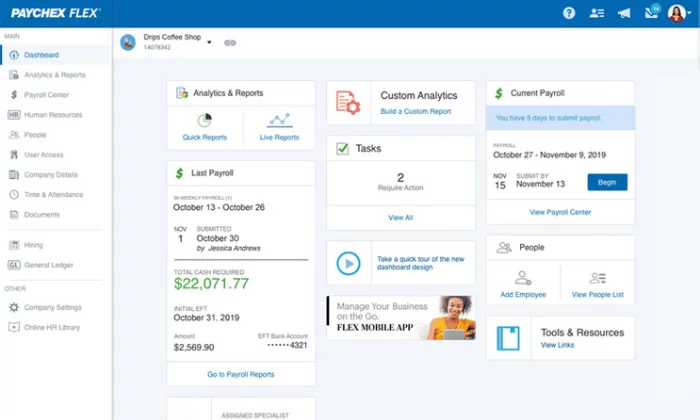
Task: Click the Online HR Library icon
Action: tap(14, 327)
